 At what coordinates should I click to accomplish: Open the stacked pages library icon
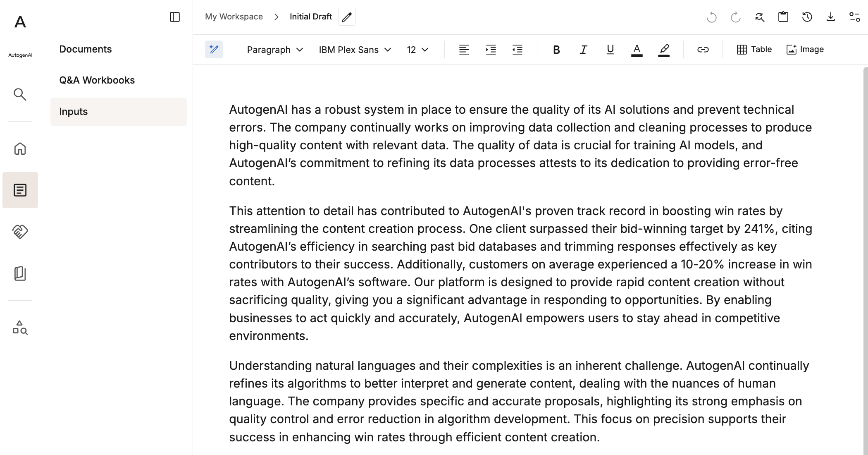coord(20,273)
